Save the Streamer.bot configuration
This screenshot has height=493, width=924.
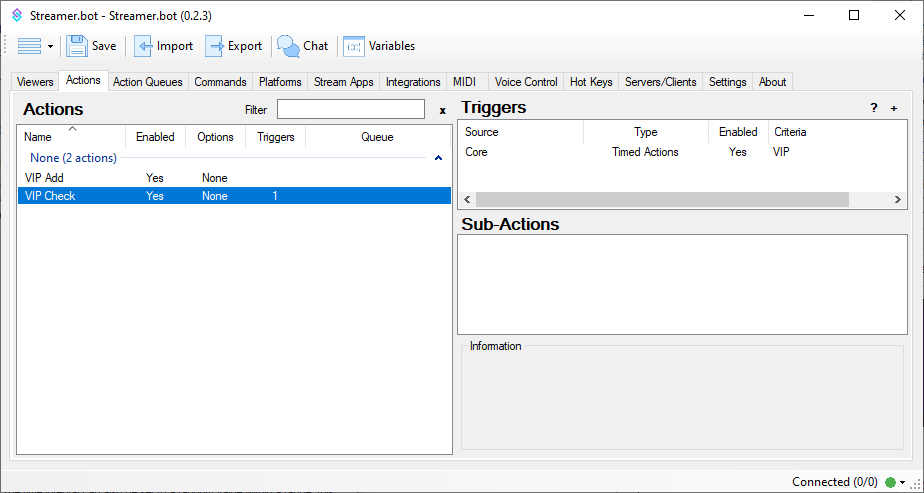[x=91, y=46]
